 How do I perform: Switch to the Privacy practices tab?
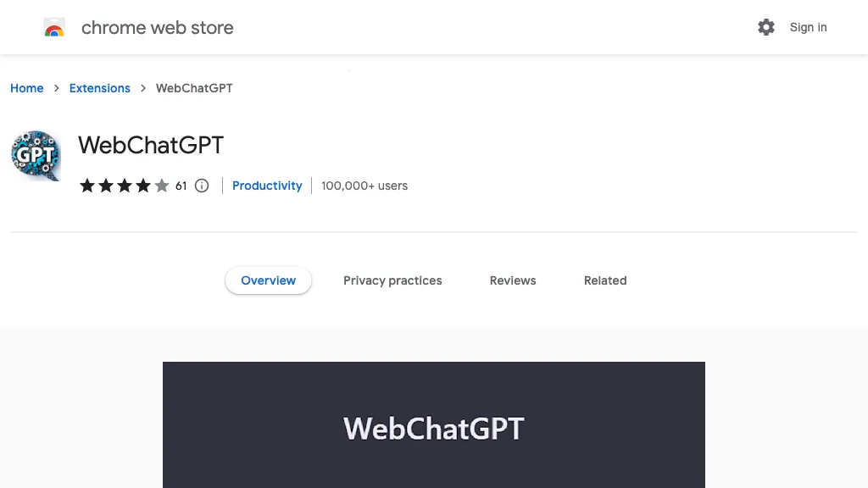click(x=392, y=280)
